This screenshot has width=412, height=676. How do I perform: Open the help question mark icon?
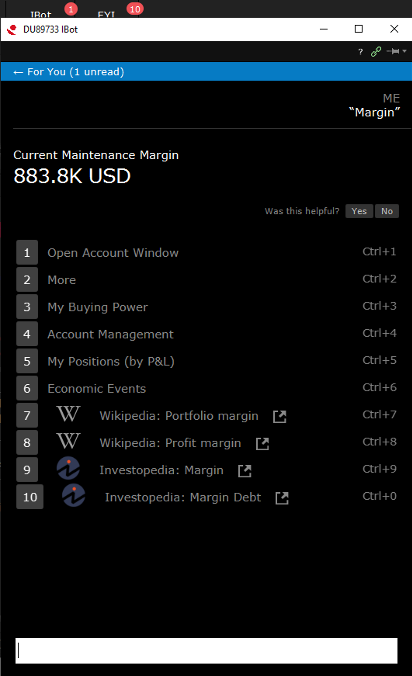[x=360, y=52]
